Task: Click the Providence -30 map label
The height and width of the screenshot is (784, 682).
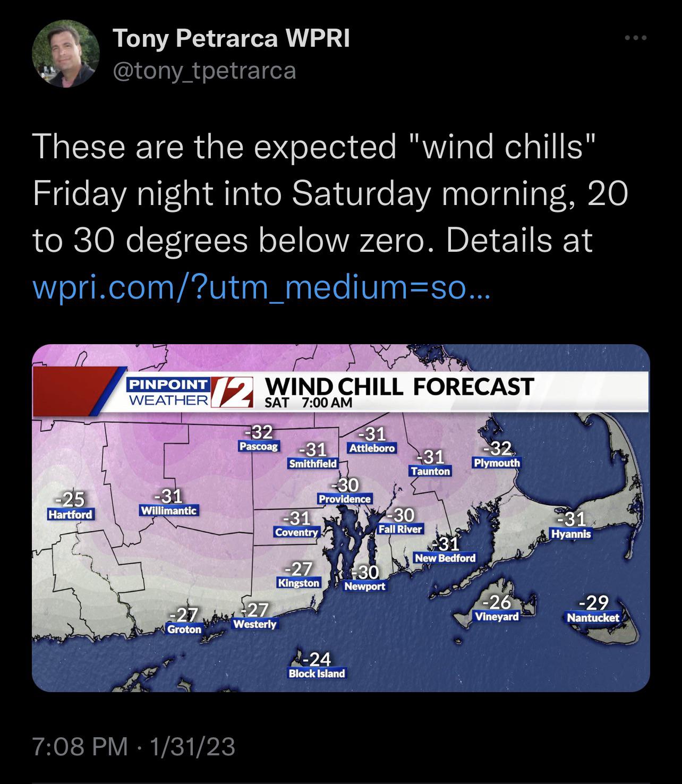Action: (345, 492)
